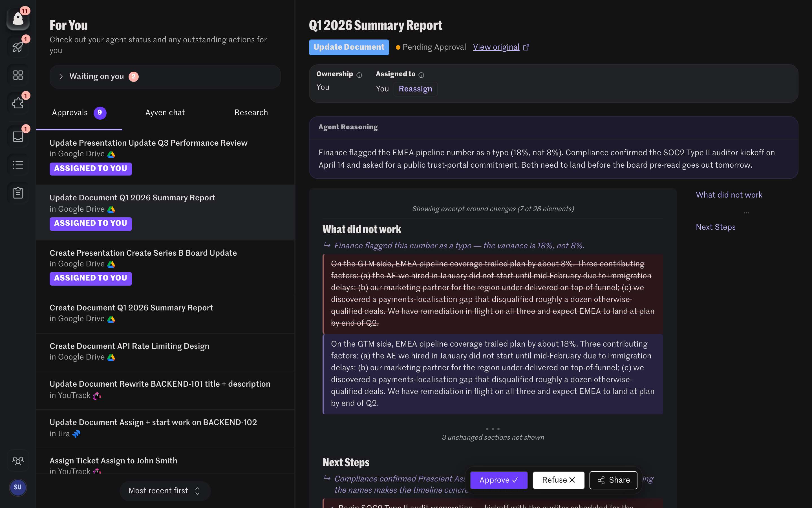The width and height of the screenshot is (812, 508).
Task: Open the View original link
Action: click(x=496, y=47)
